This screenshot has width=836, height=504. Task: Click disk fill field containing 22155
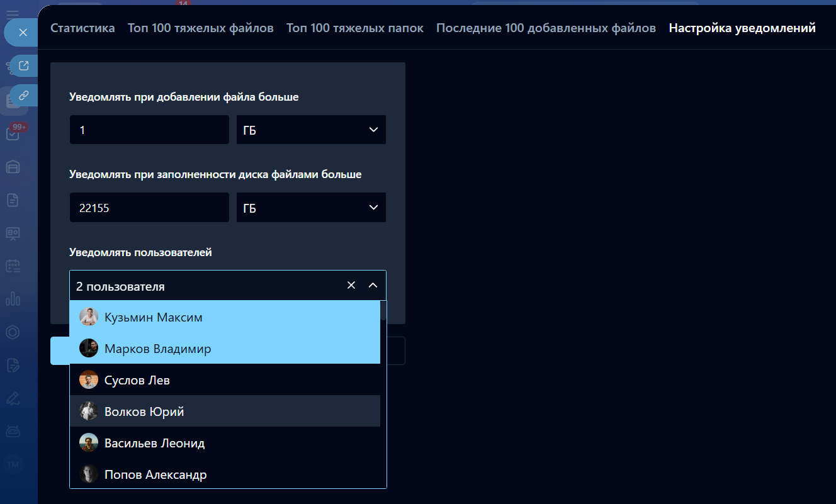pyautogui.click(x=149, y=208)
